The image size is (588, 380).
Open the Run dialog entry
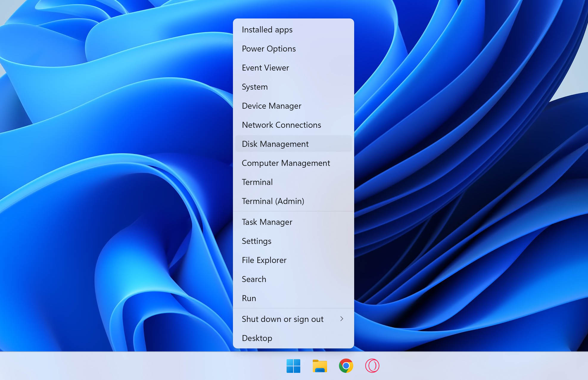pyautogui.click(x=249, y=298)
